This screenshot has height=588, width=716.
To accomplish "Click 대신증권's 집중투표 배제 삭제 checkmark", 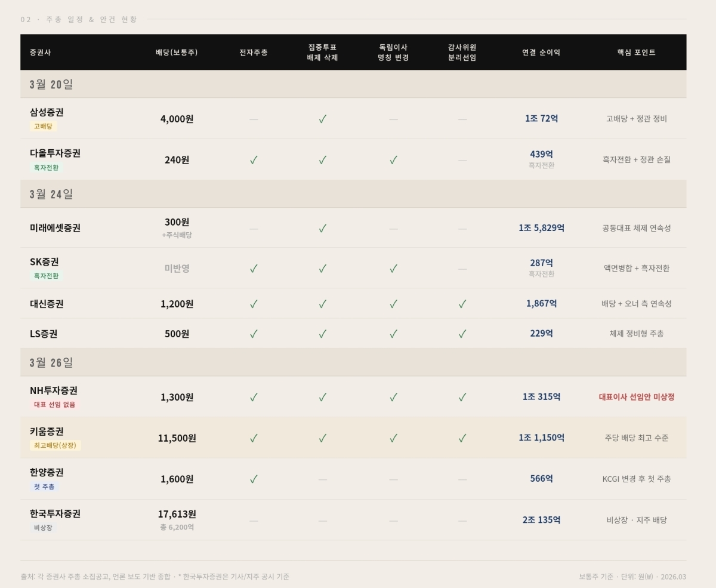I will pyautogui.click(x=323, y=304).
